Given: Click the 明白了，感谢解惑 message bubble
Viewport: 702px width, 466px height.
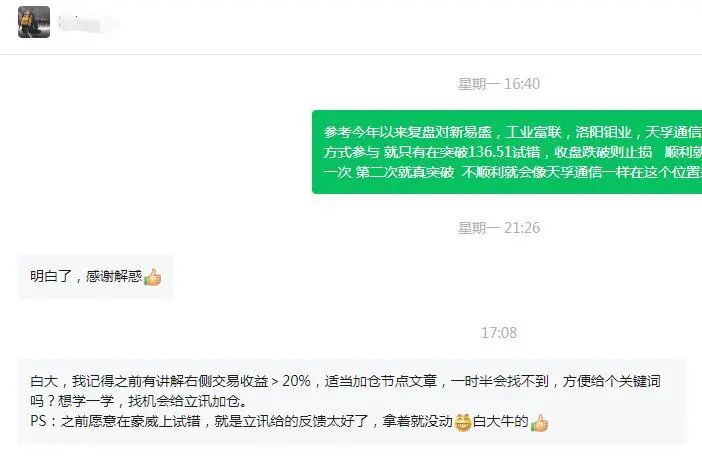Looking at the screenshot, I should [x=95, y=277].
